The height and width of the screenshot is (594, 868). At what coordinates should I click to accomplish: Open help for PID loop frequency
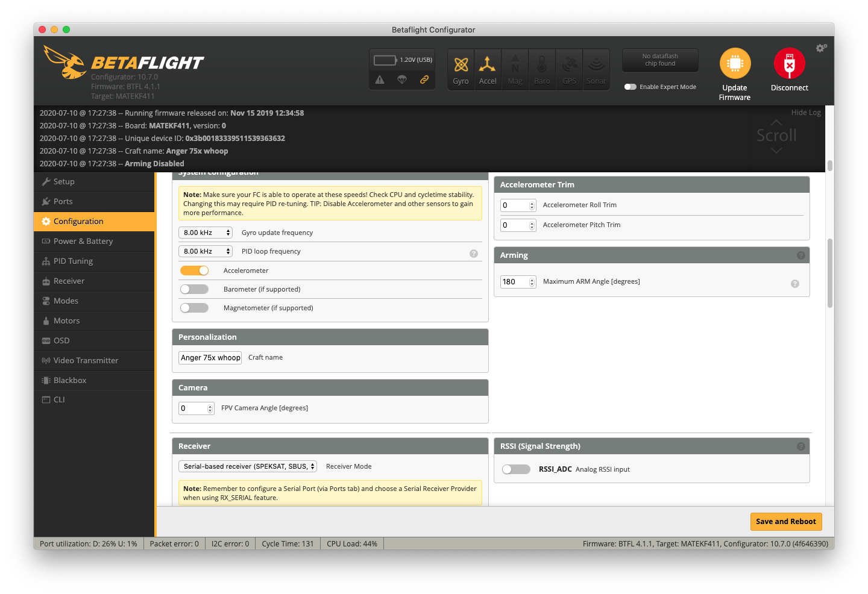[x=474, y=254]
